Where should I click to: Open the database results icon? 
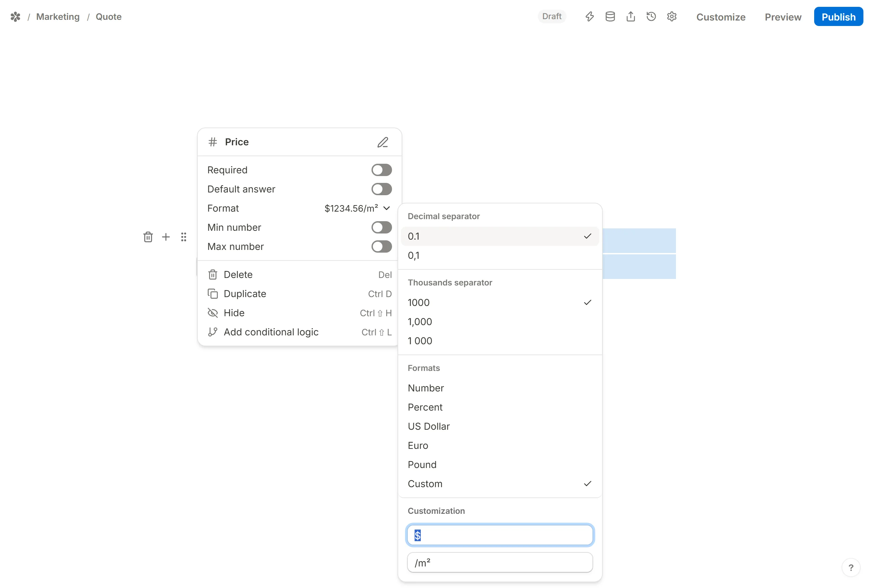[x=610, y=16]
